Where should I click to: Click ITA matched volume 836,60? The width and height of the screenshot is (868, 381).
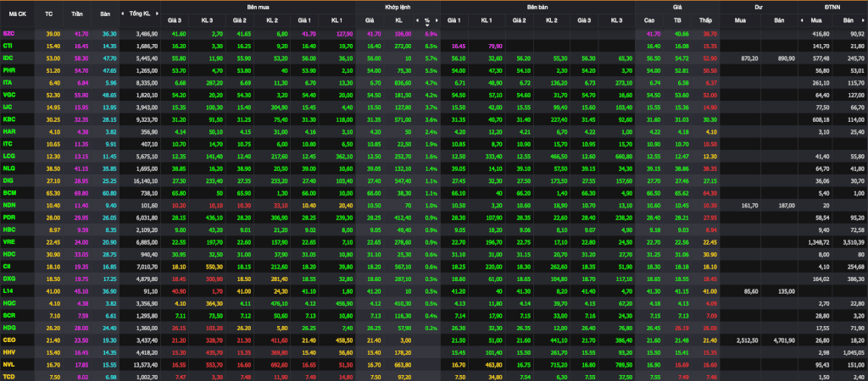pyautogui.click(x=402, y=82)
